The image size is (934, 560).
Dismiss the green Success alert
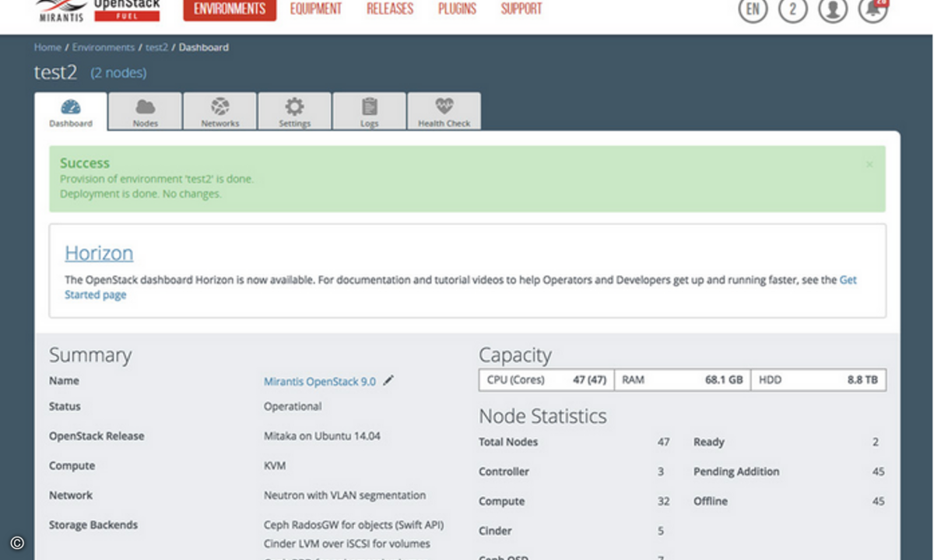pos(869,164)
